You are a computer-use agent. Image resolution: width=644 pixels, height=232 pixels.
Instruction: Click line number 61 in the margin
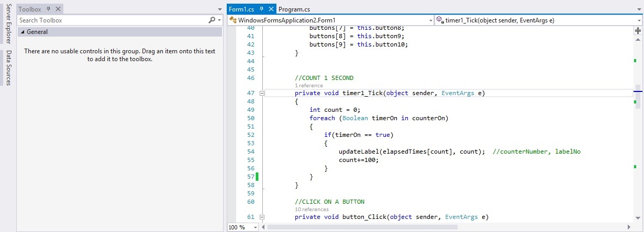coord(250,216)
